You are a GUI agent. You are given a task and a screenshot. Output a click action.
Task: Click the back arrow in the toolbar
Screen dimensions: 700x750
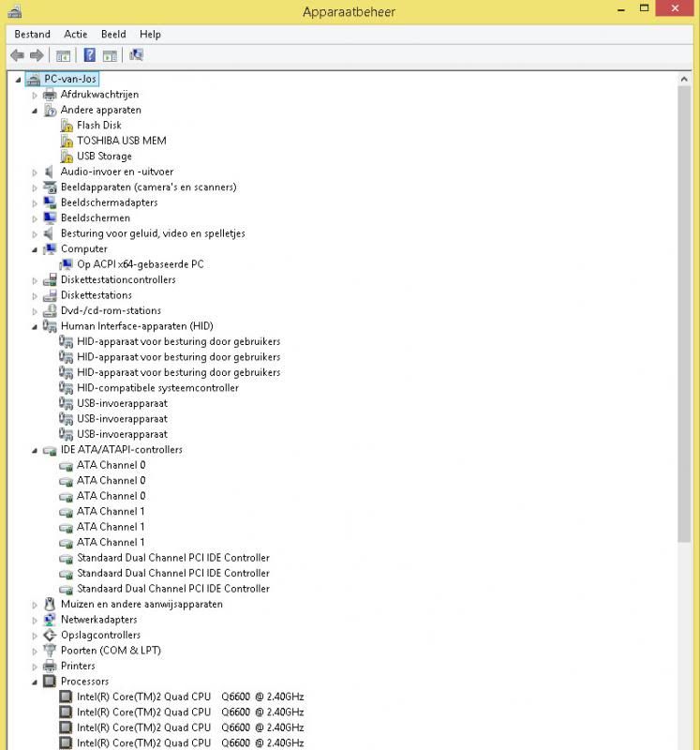(x=17, y=55)
